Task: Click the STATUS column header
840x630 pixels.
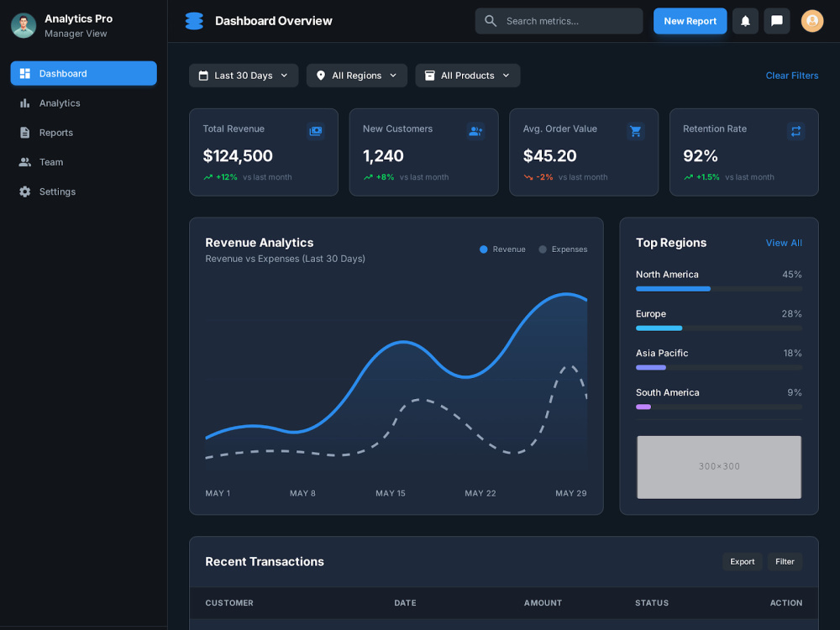Action: pyautogui.click(x=652, y=602)
